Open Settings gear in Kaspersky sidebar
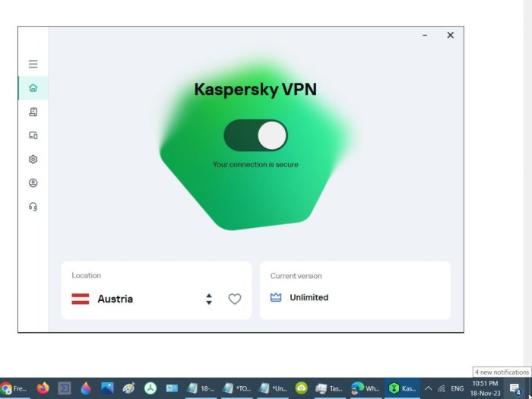 (33, 159)
